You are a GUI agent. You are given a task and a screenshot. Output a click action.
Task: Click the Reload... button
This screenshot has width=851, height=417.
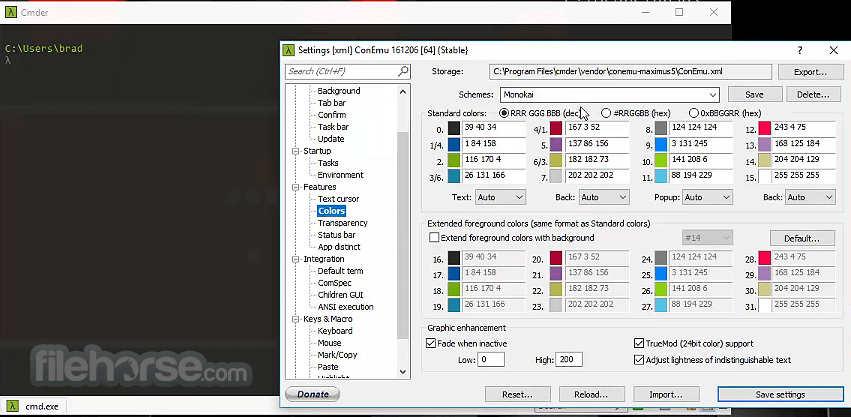tap(592, 395)
